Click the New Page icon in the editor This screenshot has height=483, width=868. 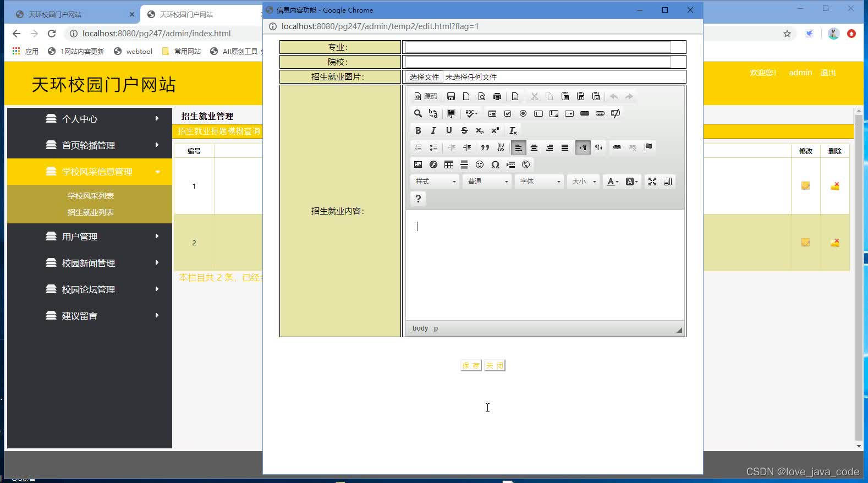point(466,96)
